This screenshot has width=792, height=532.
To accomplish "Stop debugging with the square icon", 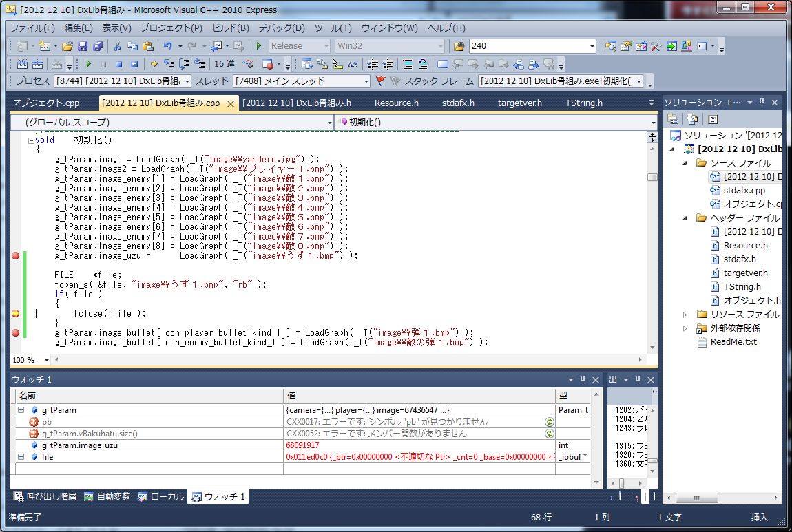I will (118, 64).
